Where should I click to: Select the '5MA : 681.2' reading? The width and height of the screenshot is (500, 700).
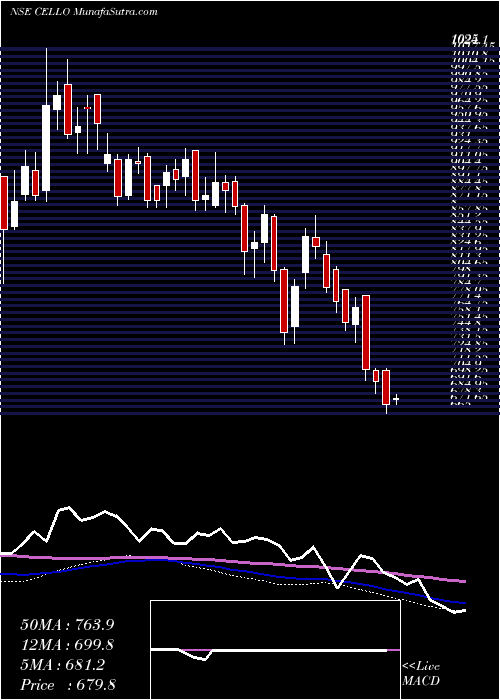click(62, 665)
